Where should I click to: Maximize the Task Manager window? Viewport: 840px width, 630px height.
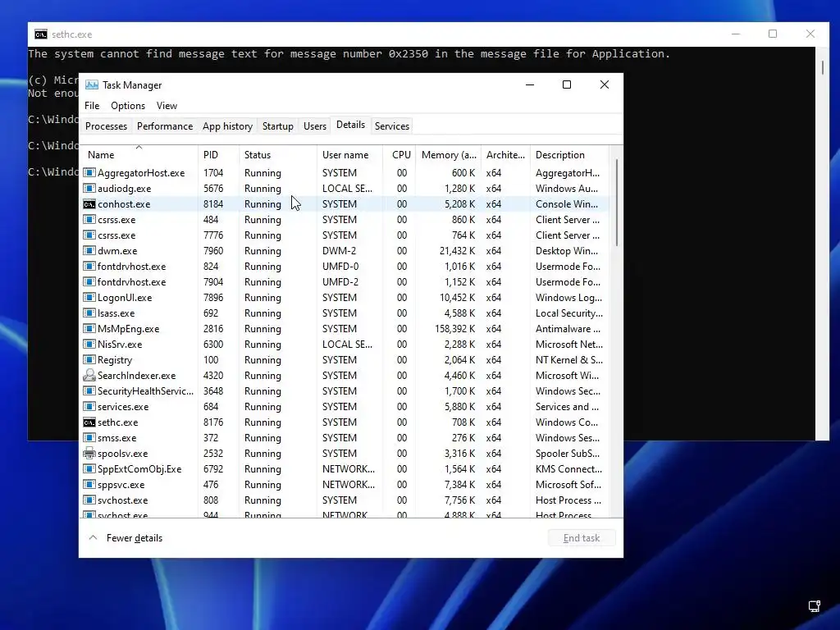(x=567, y=84)
